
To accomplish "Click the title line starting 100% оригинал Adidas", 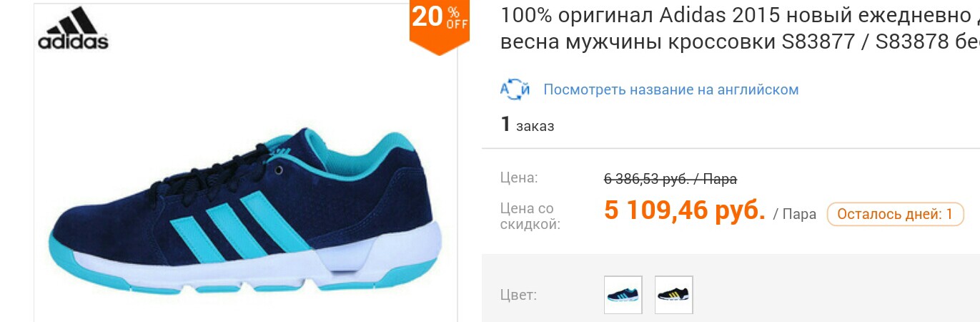I will point(739,14).
